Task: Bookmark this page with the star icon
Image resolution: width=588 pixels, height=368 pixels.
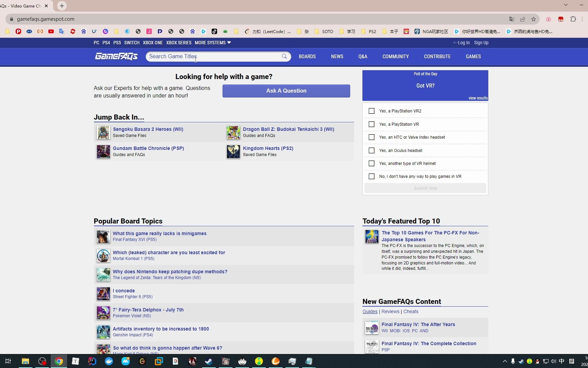Action: coord(534,19)
